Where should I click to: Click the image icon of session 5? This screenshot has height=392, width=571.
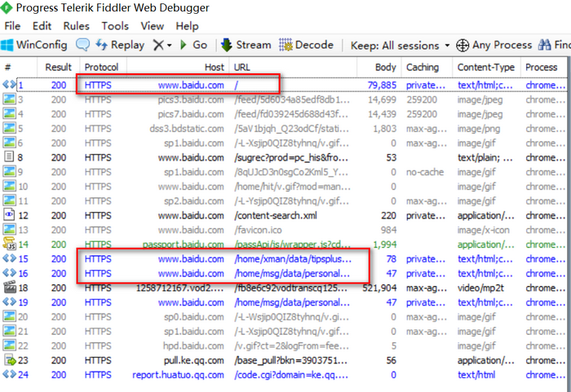(10, 129)
